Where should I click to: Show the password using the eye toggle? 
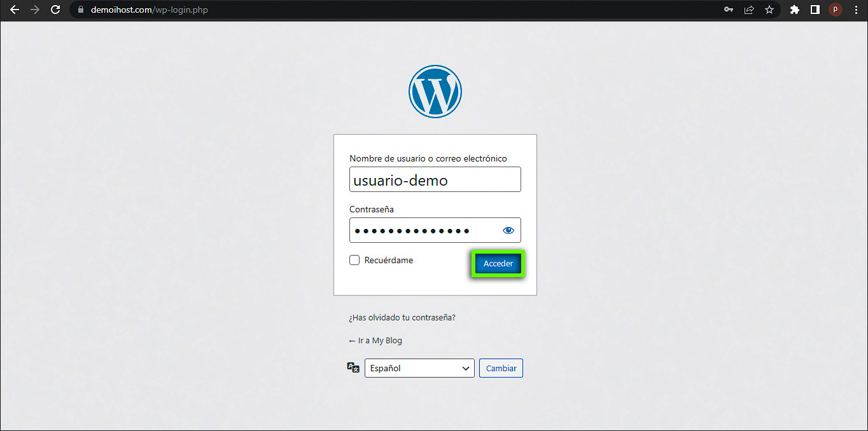(508, 230)
